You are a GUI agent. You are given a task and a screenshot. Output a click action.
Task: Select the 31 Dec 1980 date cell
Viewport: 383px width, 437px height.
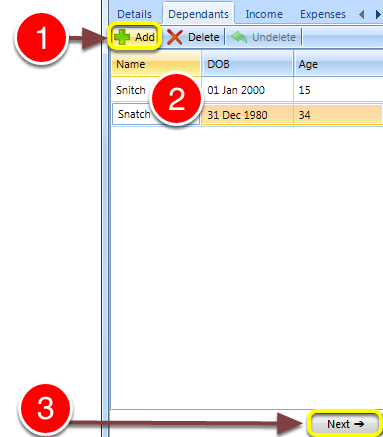(x=248, y=115)
